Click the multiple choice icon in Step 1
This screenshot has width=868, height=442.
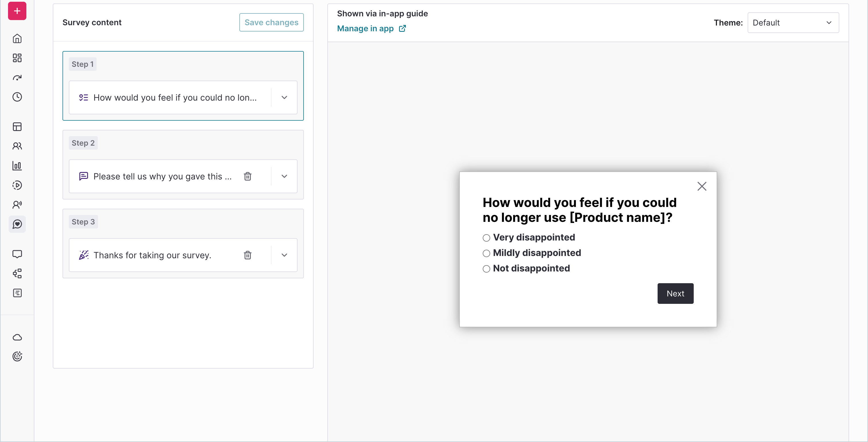[x=84, y=98]
